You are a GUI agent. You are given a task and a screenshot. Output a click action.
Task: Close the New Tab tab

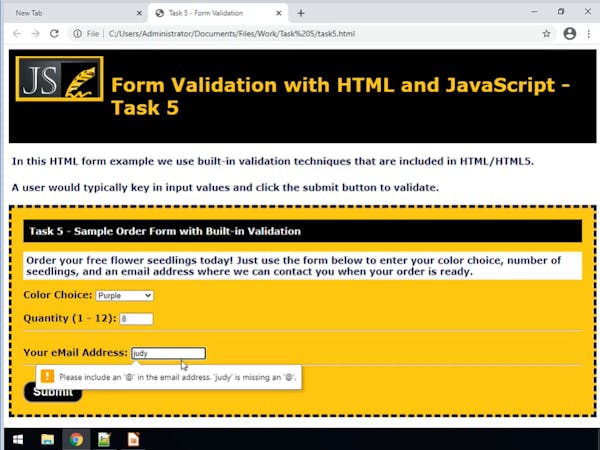[139, 13]
